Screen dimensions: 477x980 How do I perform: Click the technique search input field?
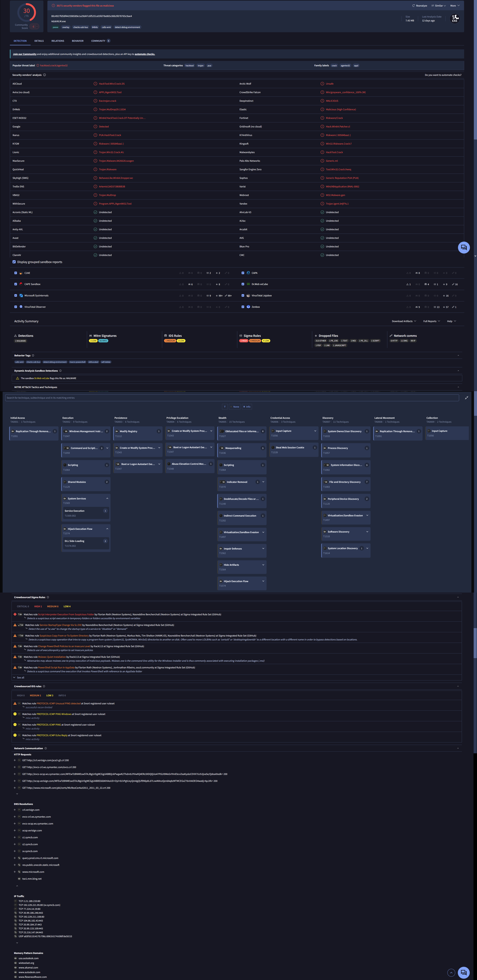coord(232,398)
